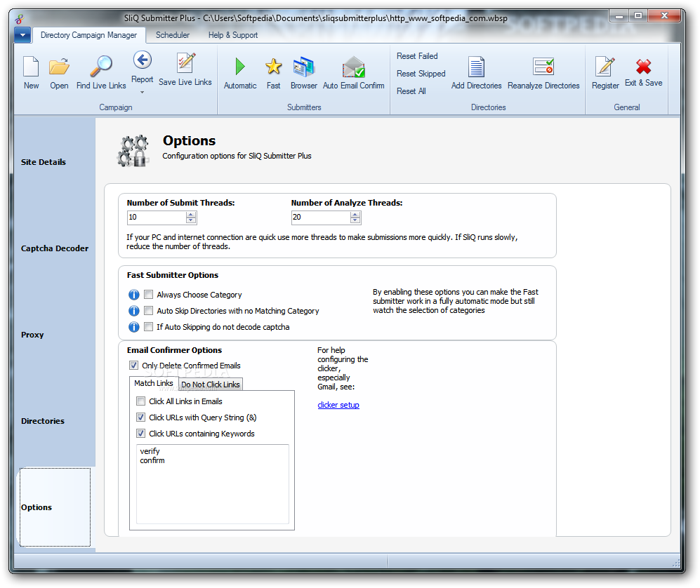This screenshot has height=588, width=700.
Task: Click the keyword 'verify' in list
Action: click(150, 451)
